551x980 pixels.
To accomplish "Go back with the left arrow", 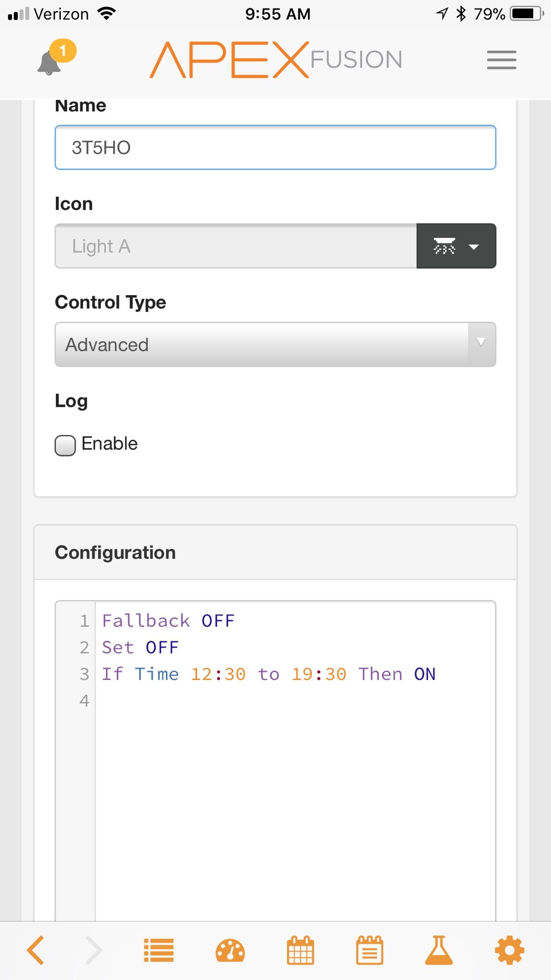I will [x=36, y=950].
